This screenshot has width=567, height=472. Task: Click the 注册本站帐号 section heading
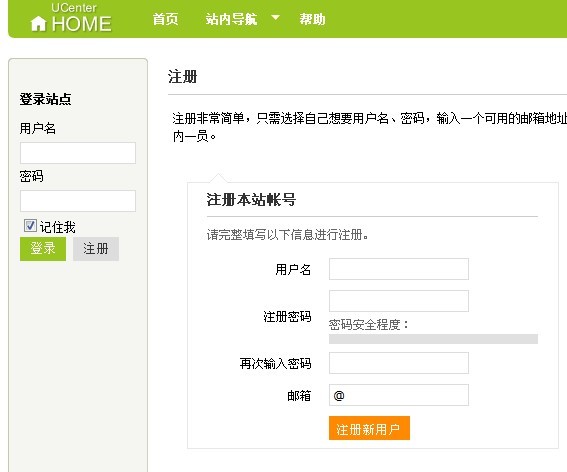pos(251,199)
